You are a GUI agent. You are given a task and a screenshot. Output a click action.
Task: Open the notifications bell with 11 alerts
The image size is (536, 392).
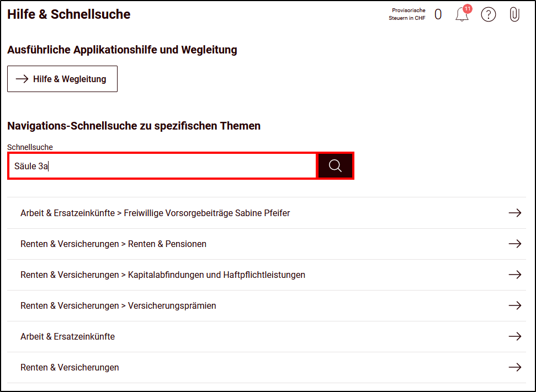point(463,14)
